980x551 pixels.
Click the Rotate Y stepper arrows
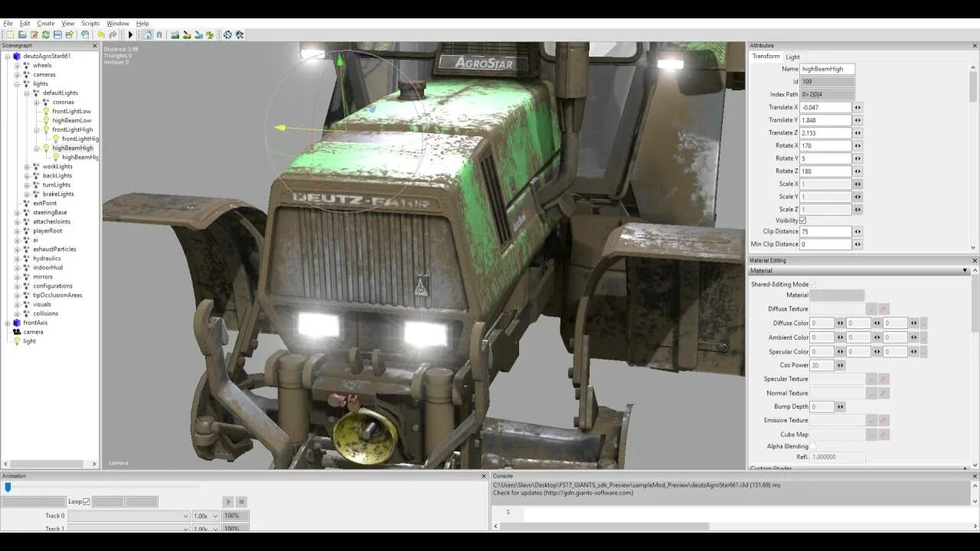click(x=857, y=158)
